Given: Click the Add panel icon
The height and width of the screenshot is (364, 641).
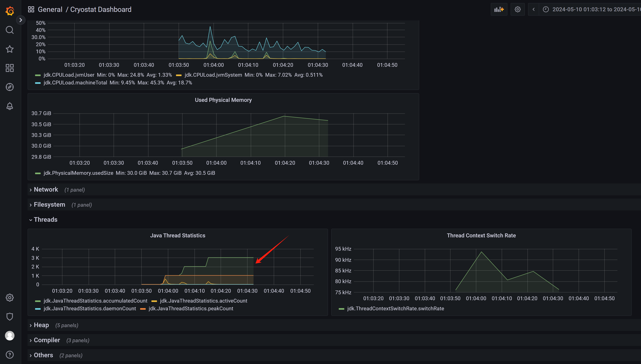Looking at the screenshot, I should click(499, 10).
